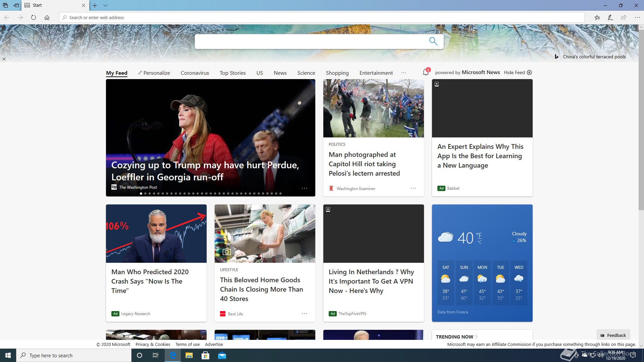Click the set these tabs aside icon
The width and height of the screenshot is (644, 362).
[x=16, y=5]
